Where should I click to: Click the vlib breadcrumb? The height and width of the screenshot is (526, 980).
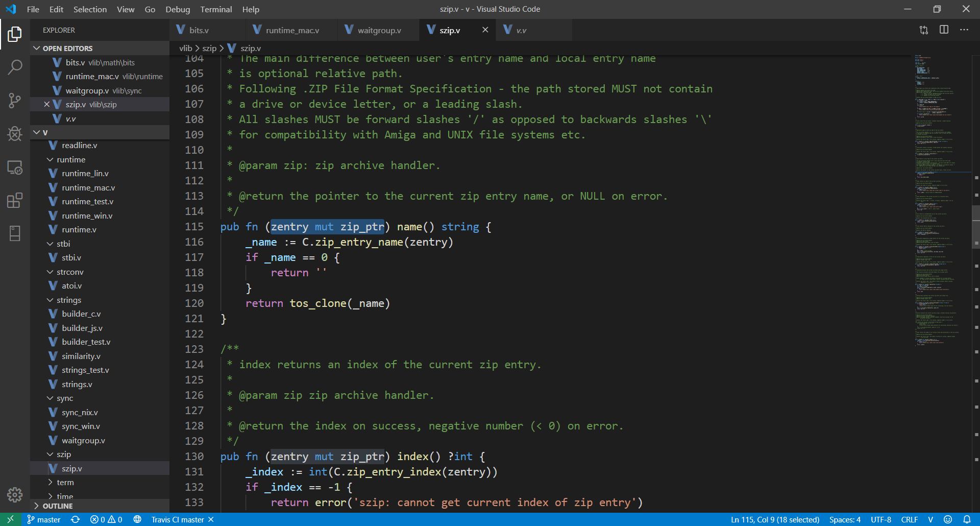point(186,48)
